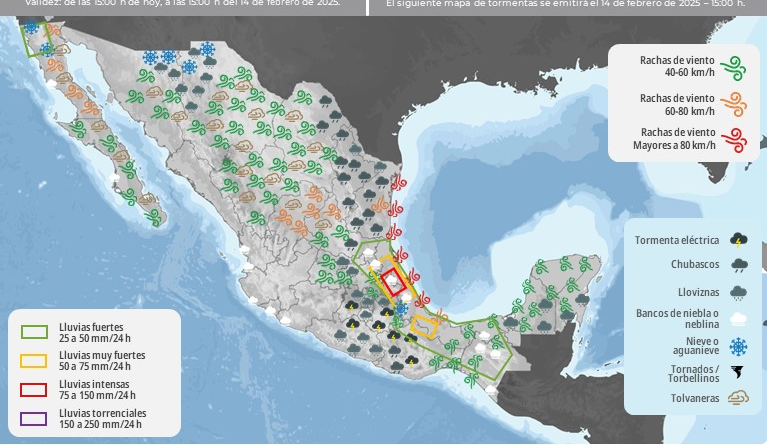Screen dimensions: 767x445
Task: Click the red intense rain rectangle on map
Action: tap(396, 281)
